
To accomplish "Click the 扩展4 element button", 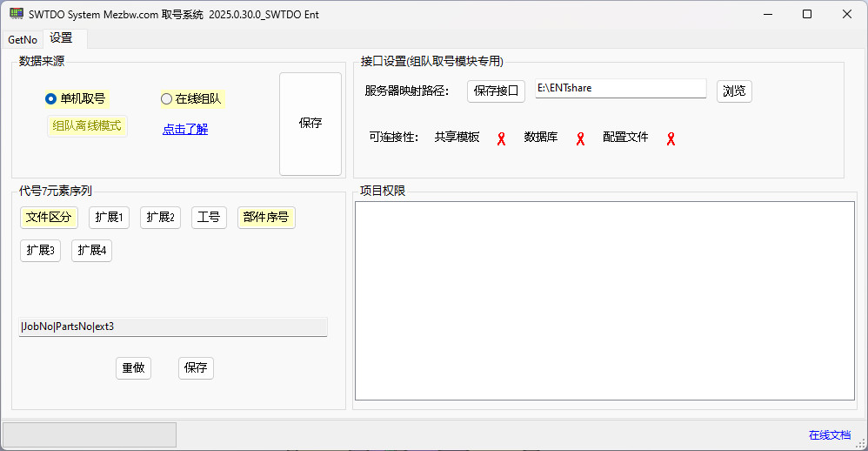I will click(x=92, y=251).
